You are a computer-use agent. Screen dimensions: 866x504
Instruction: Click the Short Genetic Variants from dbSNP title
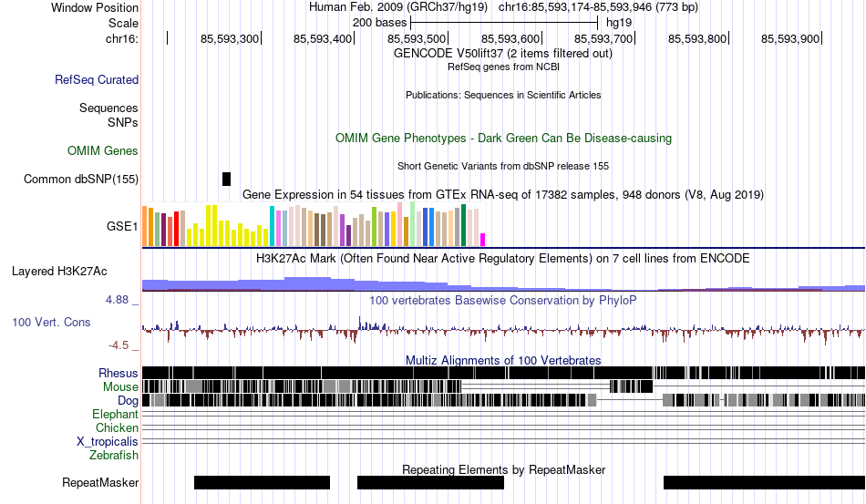pos(503,166)
